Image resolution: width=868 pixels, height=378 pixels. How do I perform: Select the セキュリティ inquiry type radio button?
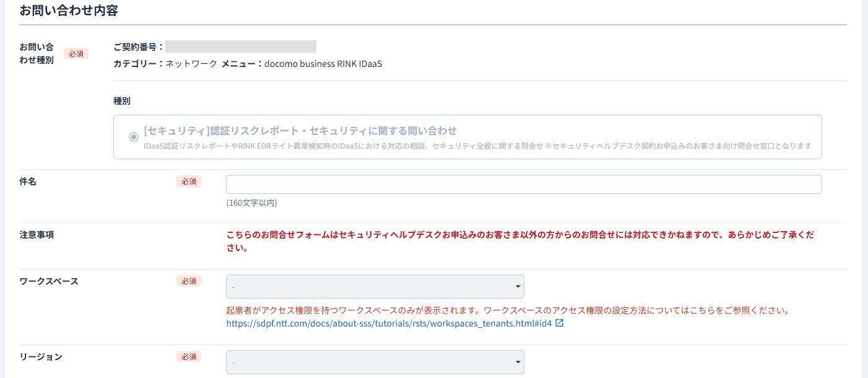point(133,137)
